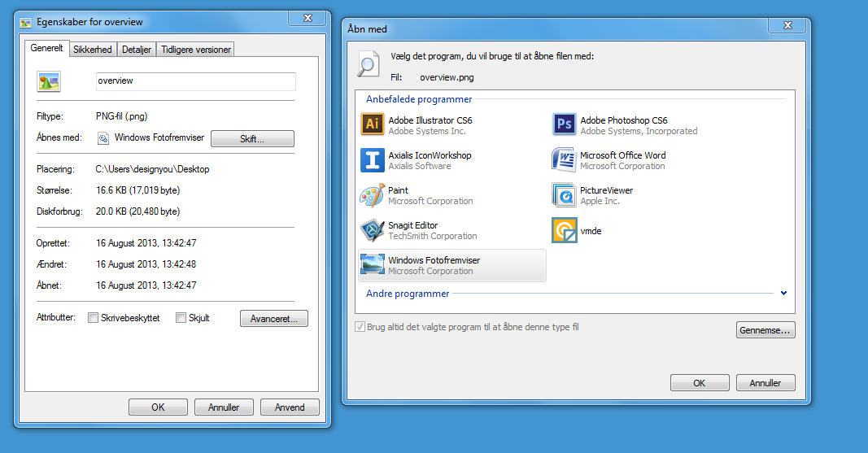Image resolution: width=868 pixels, height=453 pixels.
Task: Choose the Windows Fotofremviser icon in list
Action: tap(372, 265)
